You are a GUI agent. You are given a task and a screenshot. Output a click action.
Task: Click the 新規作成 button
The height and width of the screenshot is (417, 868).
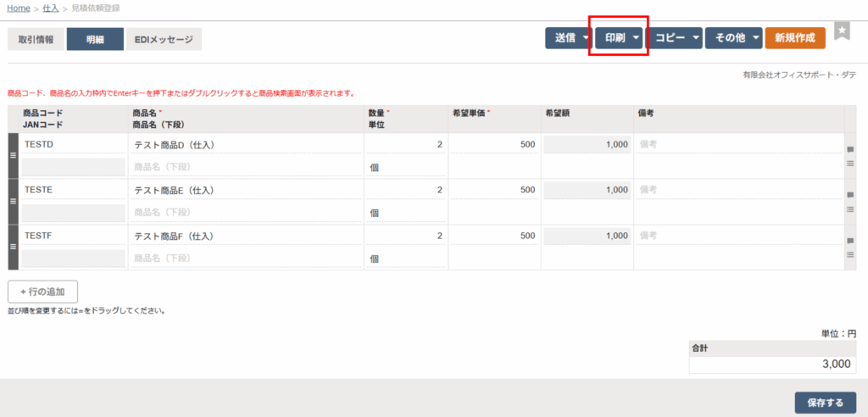coord(795,38)
